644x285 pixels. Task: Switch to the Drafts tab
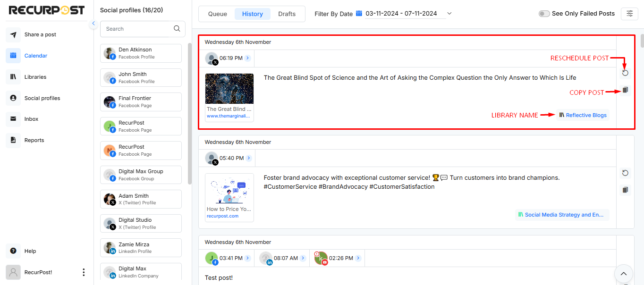(x=287, y=14)
